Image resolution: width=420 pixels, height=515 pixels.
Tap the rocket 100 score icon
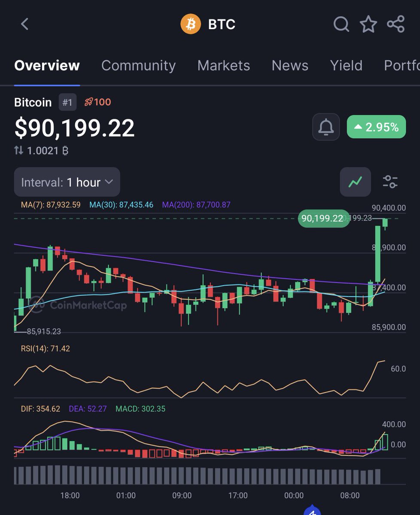[97, 102]
